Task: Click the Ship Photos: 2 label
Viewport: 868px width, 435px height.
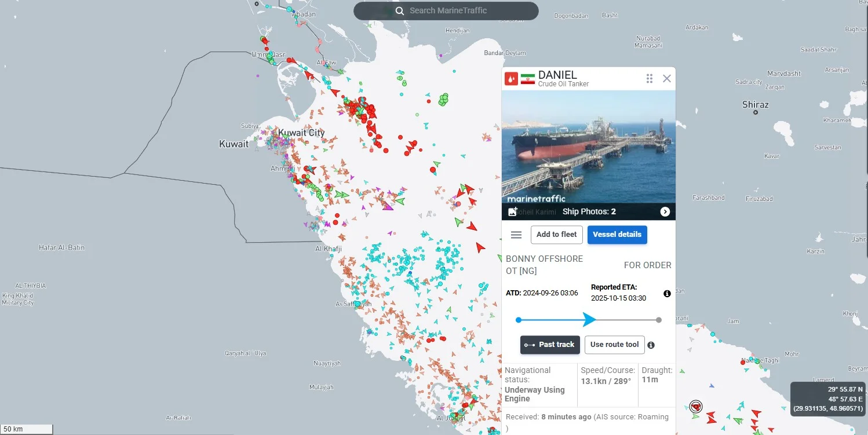Action: tap(589, 212)
